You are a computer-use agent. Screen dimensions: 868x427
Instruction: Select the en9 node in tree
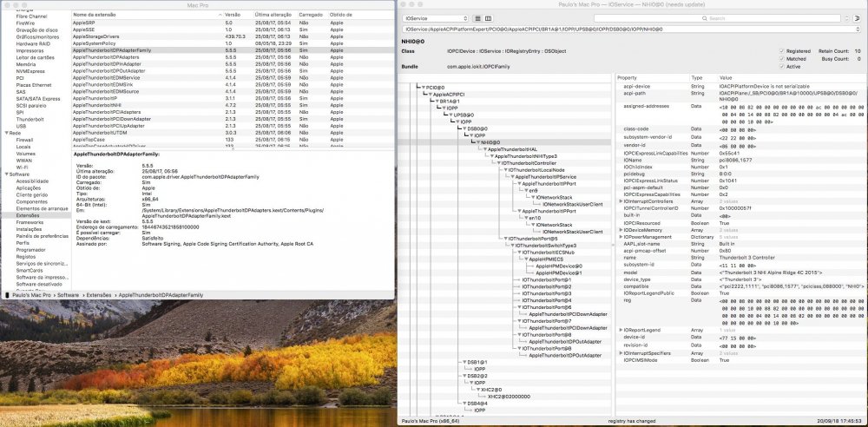[534, 191]
